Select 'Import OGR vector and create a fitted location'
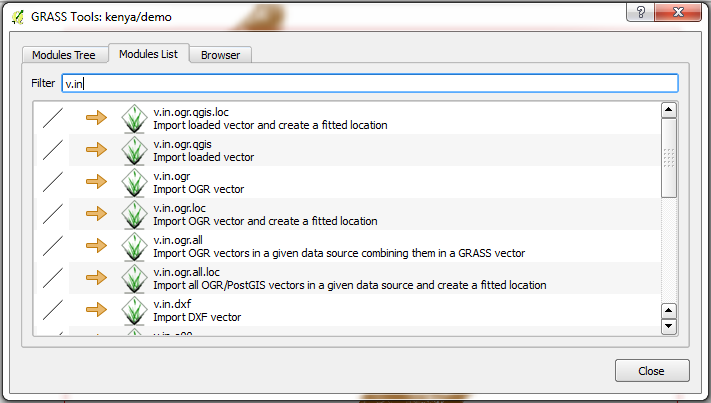 point(265,221)
